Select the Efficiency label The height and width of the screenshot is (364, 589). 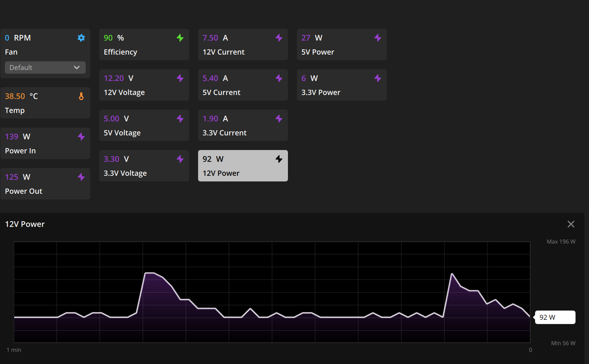click(121, 52)
